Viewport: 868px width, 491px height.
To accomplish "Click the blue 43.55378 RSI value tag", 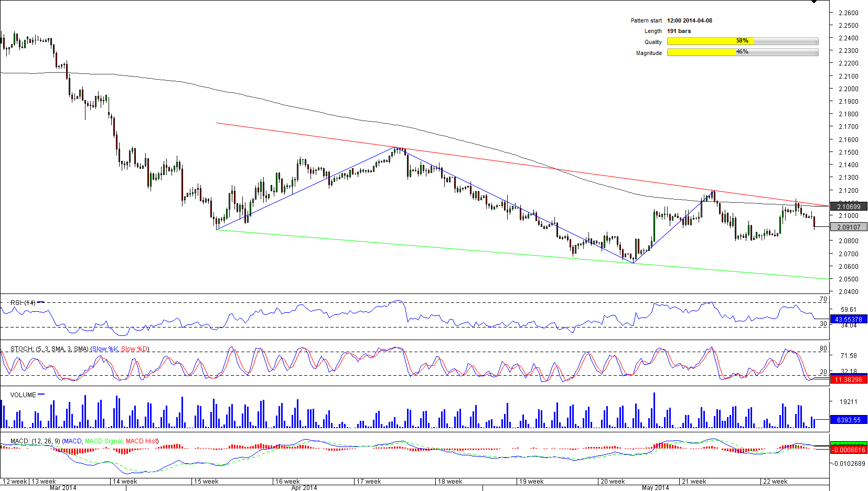I will coord(848,319).
